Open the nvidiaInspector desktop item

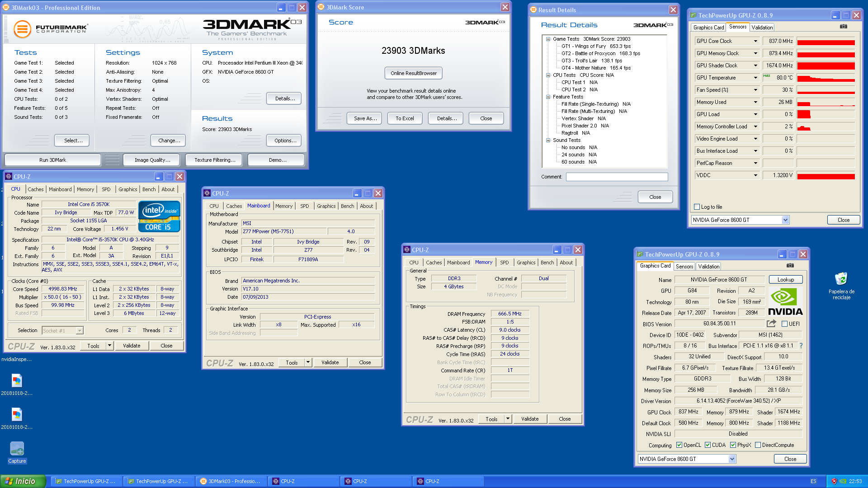coord(16,359)
